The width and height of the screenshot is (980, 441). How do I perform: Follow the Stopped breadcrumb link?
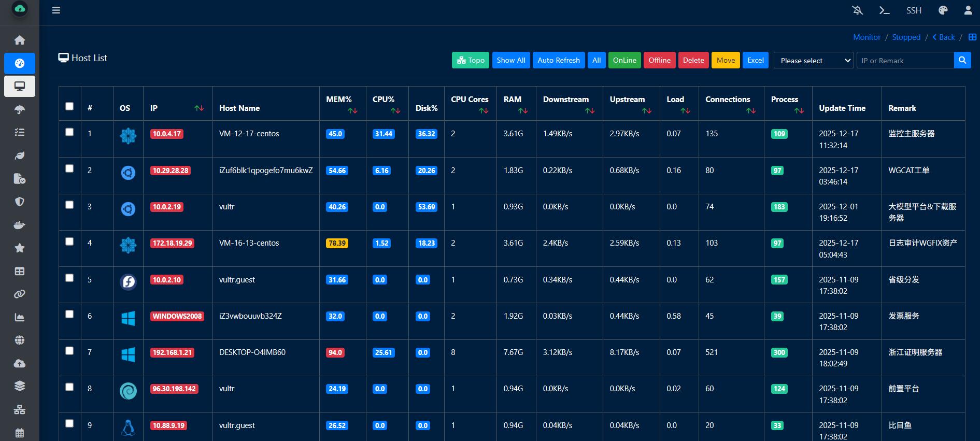(906, 37)
